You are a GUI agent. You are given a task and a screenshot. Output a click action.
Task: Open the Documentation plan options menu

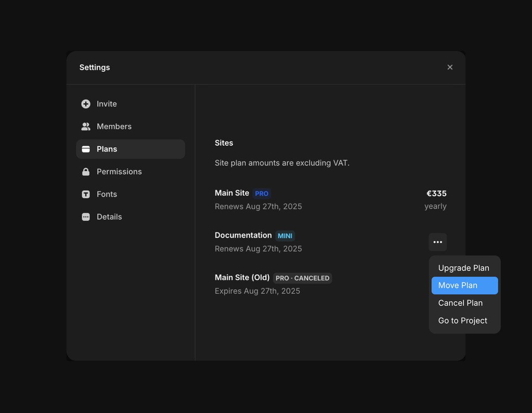437,242
